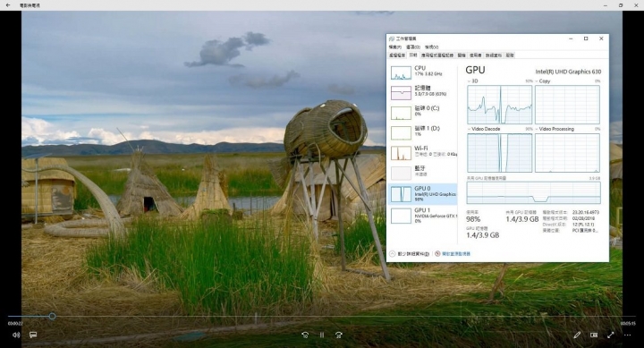
Task: Skip back 10 seconds in the video
Action: [x=305, y=335]
